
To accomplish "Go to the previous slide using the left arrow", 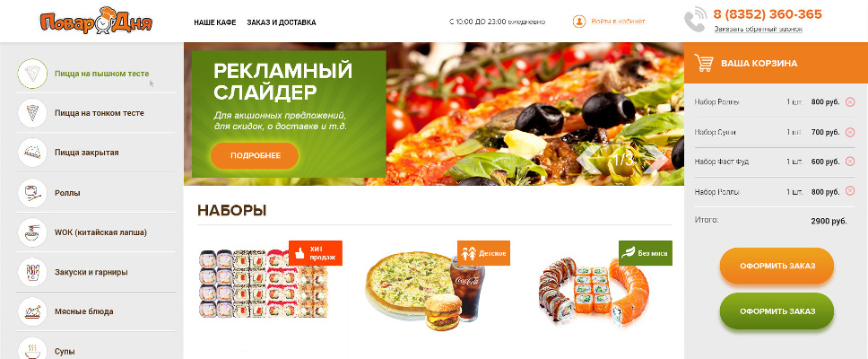I will 590,160.
